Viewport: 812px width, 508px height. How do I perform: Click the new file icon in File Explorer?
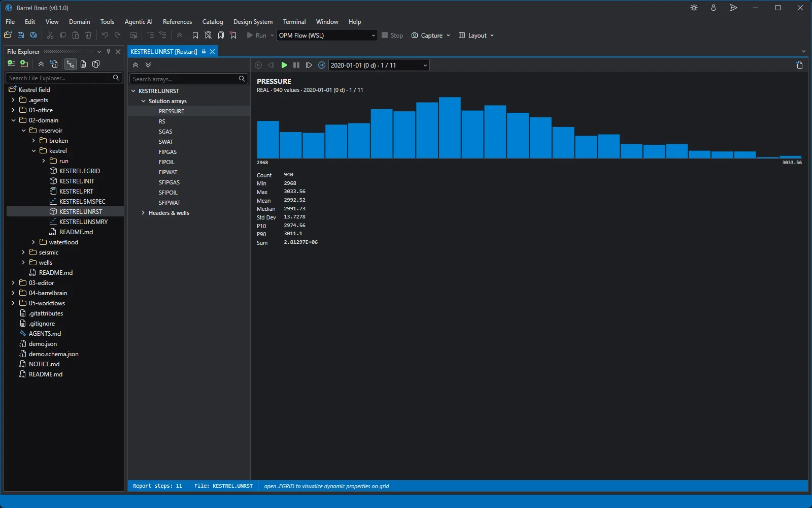coord(11,64)
